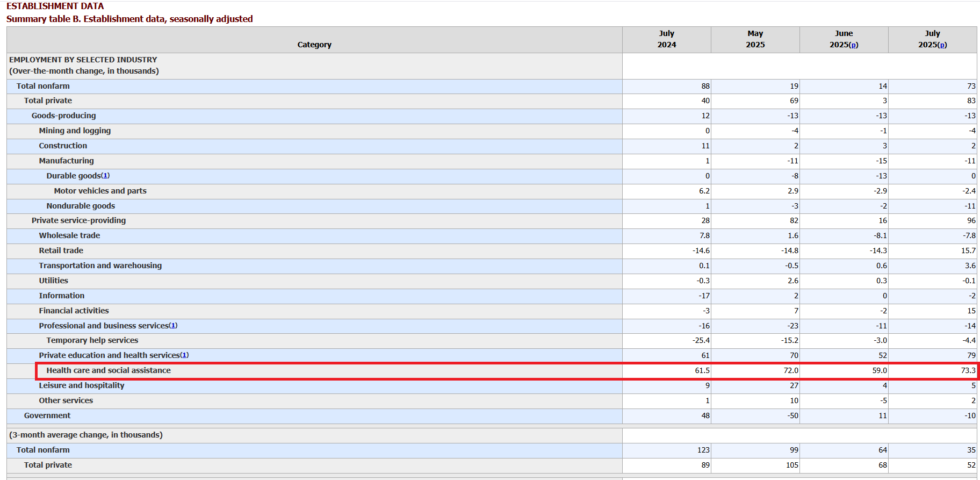Select the 96 Private service-providing July 2025 value
The width and height of the screenshot is (980, 480).
point(971,220)
